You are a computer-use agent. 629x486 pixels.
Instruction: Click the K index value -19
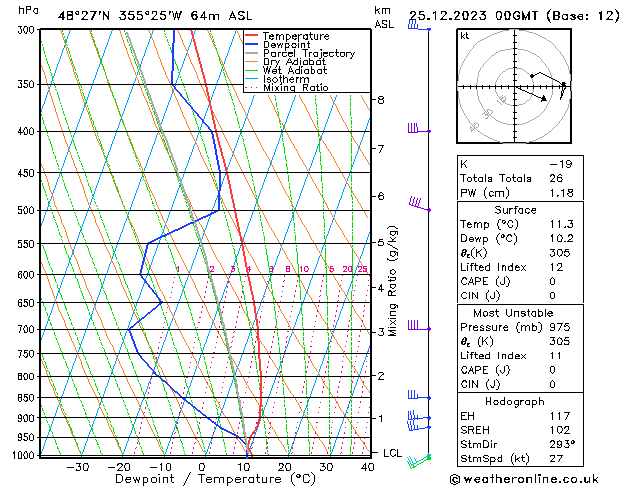coord(561,164)
